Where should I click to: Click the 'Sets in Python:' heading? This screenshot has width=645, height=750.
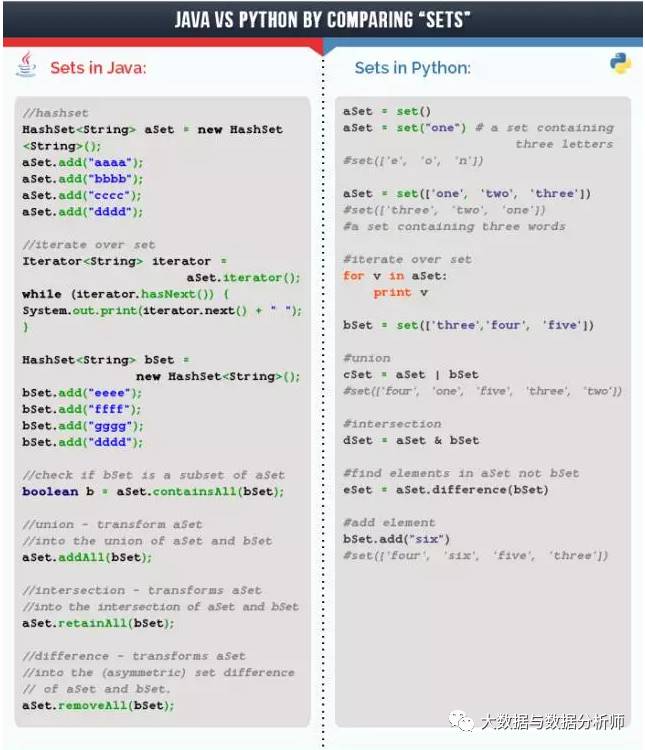(412, 68)
